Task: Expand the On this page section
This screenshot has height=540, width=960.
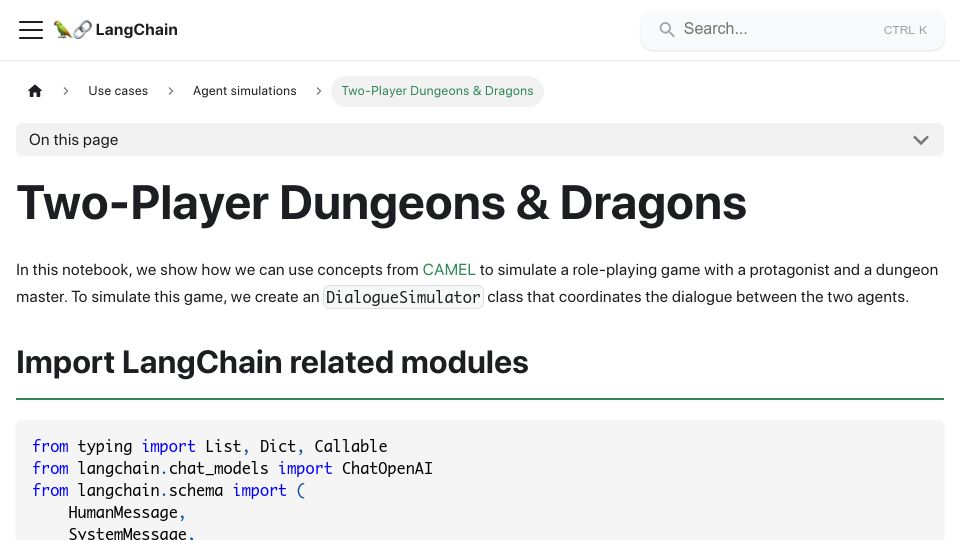Action: click(x=480, y=140)
